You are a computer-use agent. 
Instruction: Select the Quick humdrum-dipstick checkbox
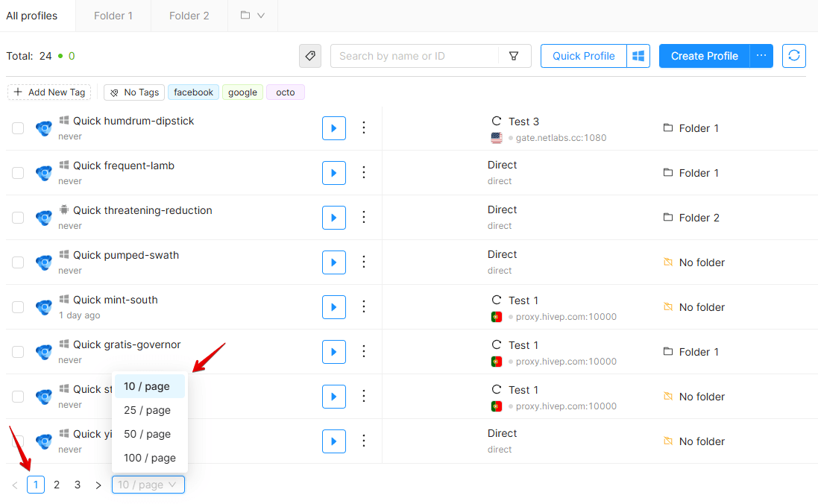click(x=18, y=128)
